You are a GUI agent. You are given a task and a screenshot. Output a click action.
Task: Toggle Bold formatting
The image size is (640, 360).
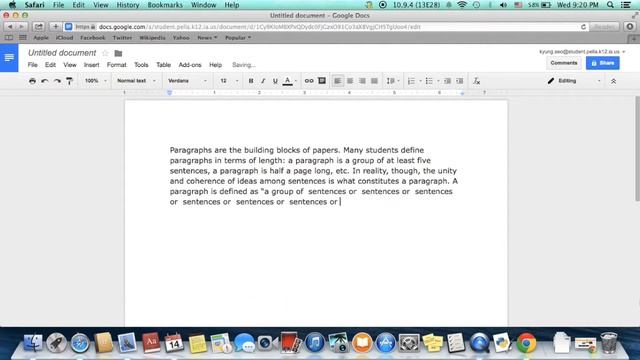click(251, 81)
